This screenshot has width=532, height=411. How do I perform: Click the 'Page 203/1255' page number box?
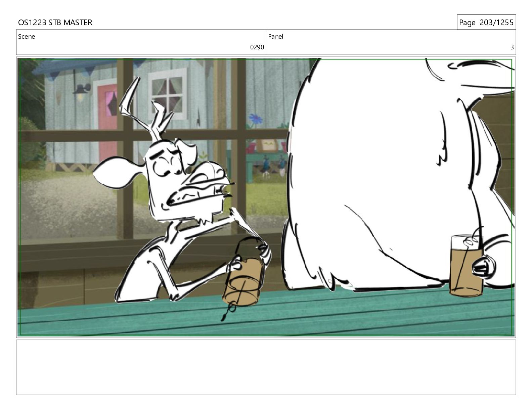click(x=486, y=22)
